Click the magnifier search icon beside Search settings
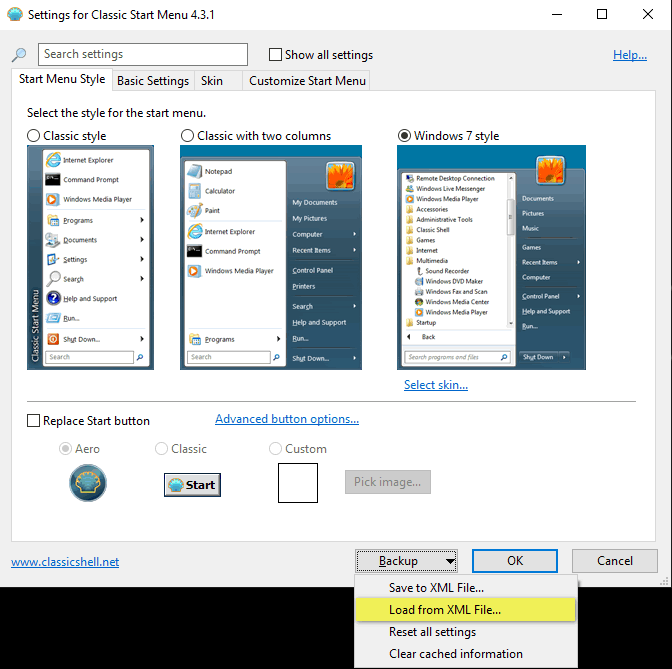The height and width of the screenshot is (669, 672). point(19,54)
